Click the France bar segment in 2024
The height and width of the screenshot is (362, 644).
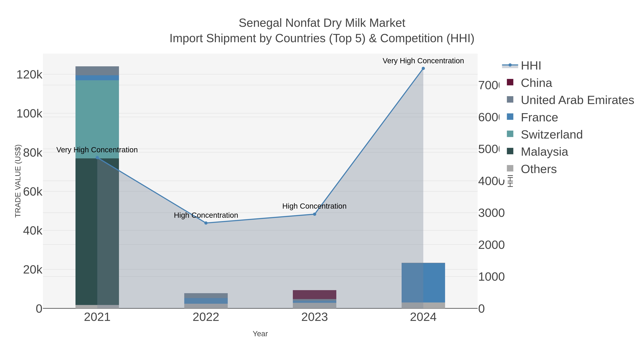click(423, 283)
